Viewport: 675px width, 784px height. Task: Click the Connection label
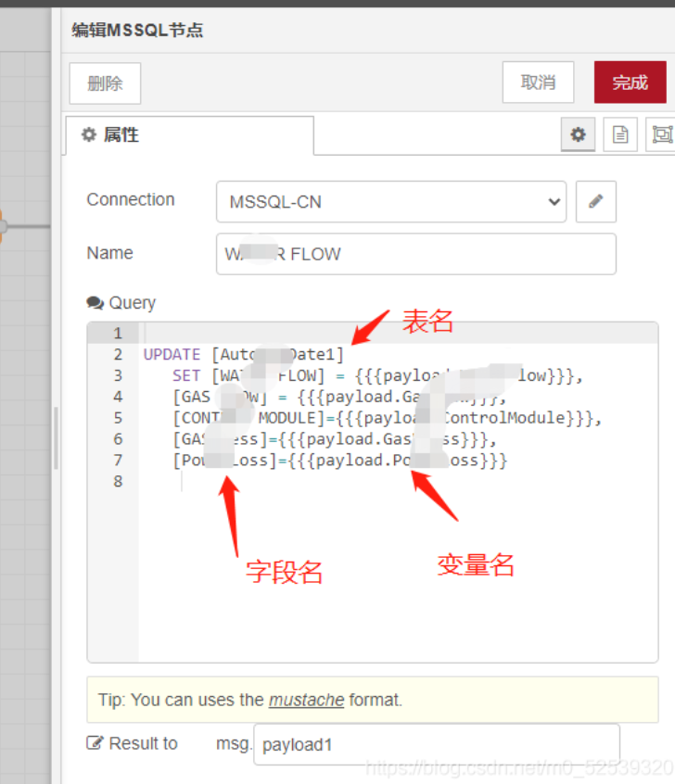pyautogui.click(x=131, y=199)
